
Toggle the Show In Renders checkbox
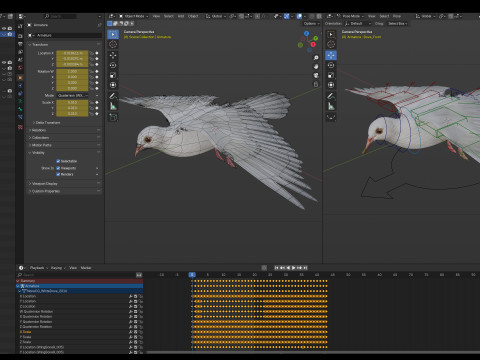click(58, 174)
